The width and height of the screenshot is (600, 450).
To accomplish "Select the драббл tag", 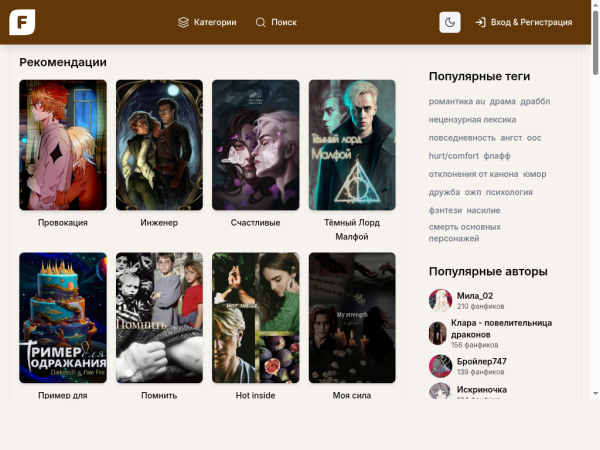I will [535, 101].
